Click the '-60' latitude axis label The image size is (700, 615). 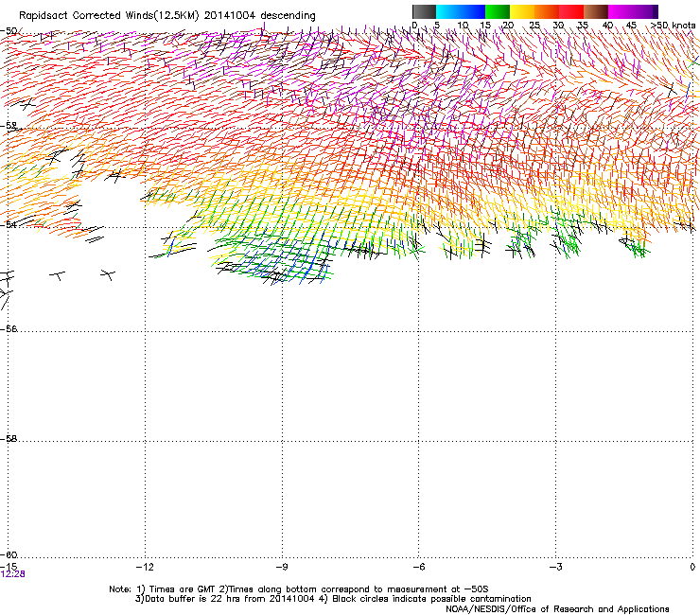(9, 554)
